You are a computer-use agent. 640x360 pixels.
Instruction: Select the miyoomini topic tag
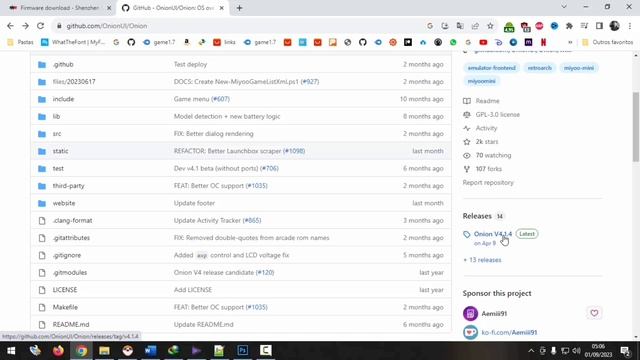click(482, 81)
